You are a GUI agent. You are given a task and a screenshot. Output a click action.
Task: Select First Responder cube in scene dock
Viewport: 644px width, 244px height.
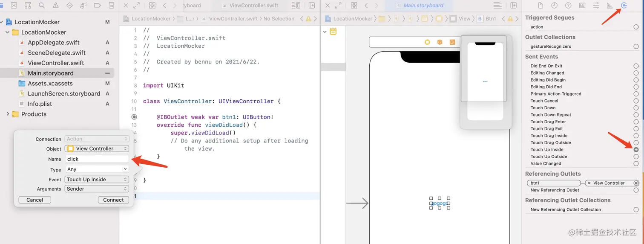(440, 42)
